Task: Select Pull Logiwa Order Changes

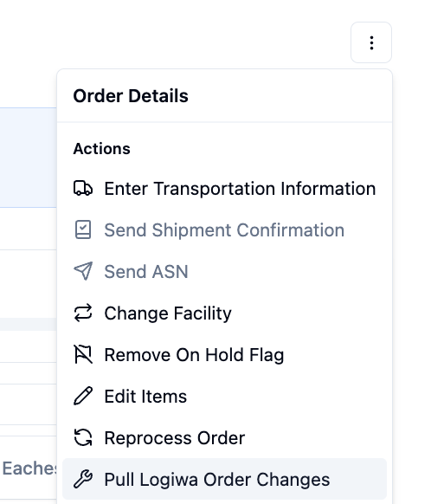Action: (x=224, y=479)
